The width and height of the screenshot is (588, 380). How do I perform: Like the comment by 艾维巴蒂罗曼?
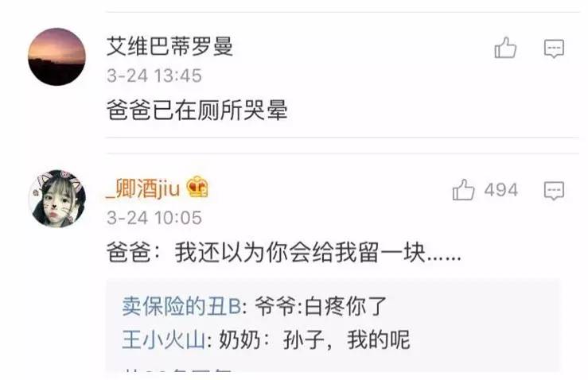click(505, 48)
